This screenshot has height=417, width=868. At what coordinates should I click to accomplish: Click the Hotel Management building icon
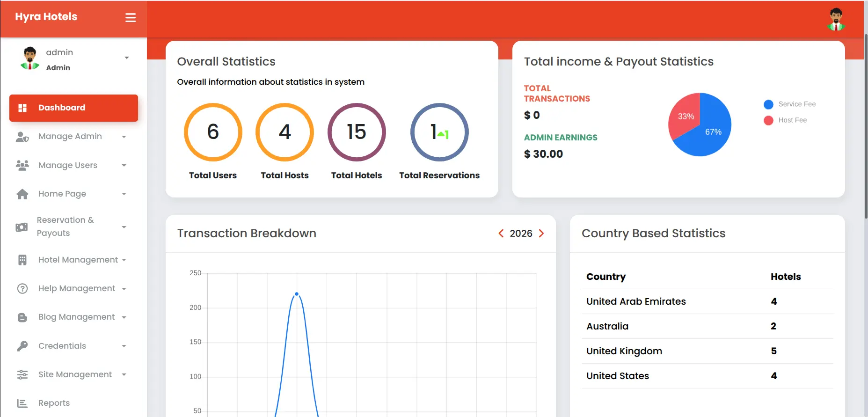[x=22, y=260]
